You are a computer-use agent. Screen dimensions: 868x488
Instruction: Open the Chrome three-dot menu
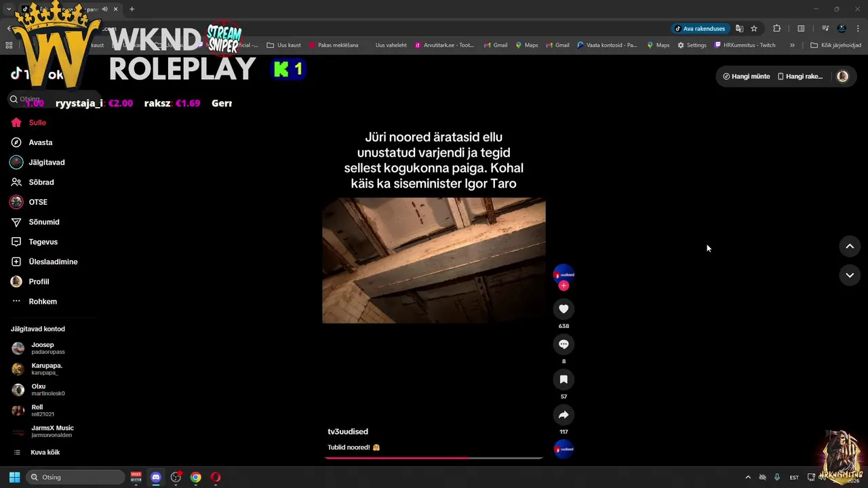858,28
